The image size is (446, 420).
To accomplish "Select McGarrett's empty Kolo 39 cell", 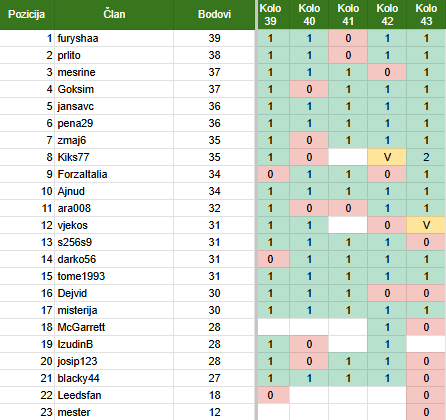I will click(x=274, y=327).
